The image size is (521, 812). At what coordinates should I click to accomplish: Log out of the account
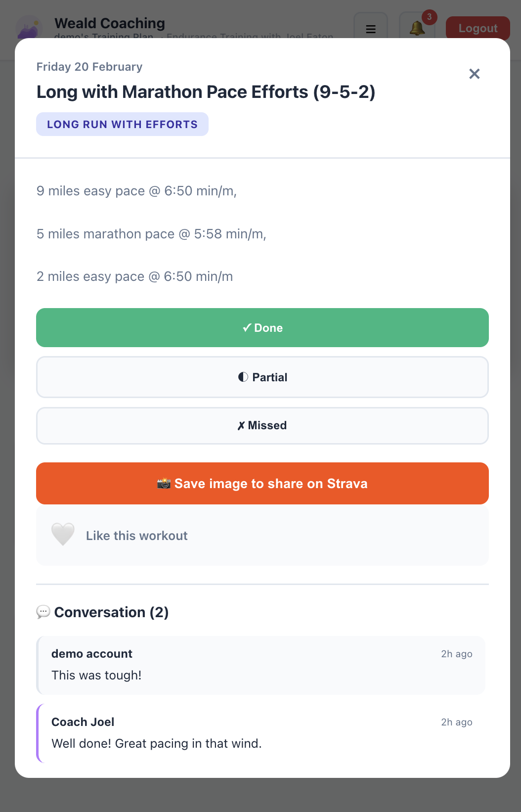pyautogui.click(x=478, y=28)
